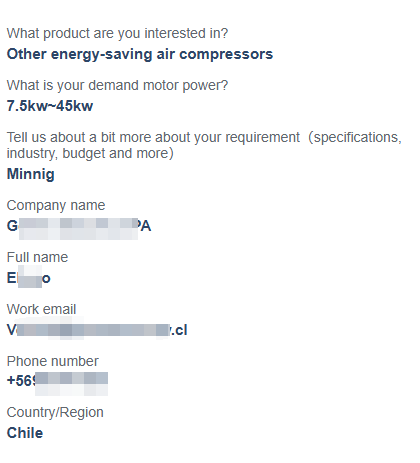Select the '7.5kw~45kw' motor power value
This screenshot has height=463, width=420.
(50, 106)
